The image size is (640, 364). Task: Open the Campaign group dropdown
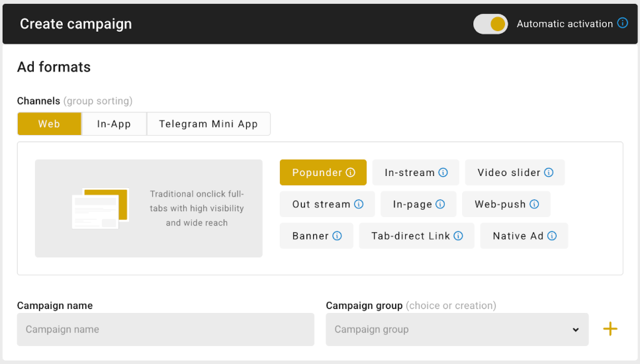coord(457,330)
